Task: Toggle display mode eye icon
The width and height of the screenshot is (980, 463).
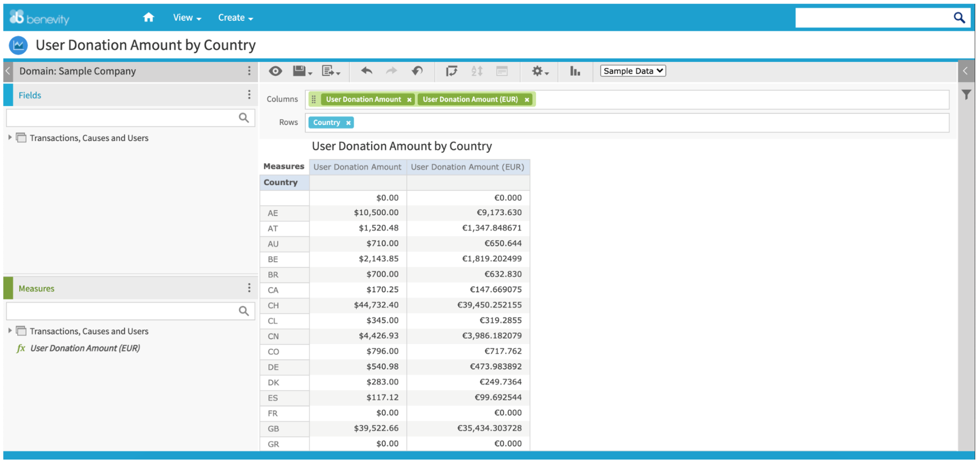Action: tap(275, 71)
